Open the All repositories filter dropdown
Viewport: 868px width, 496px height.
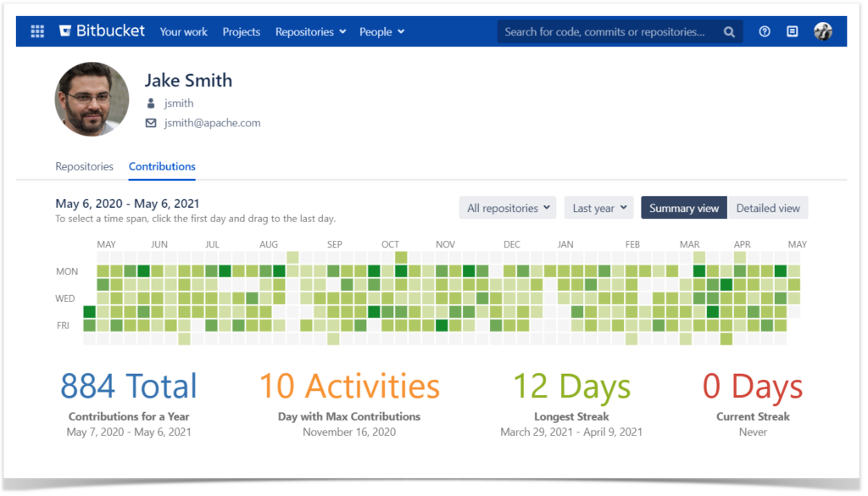507,207
